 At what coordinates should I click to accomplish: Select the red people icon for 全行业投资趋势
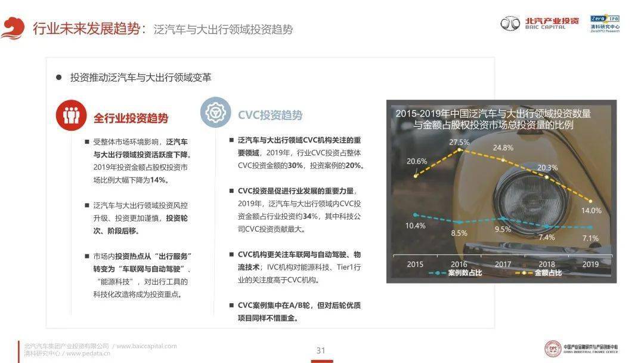71,115
